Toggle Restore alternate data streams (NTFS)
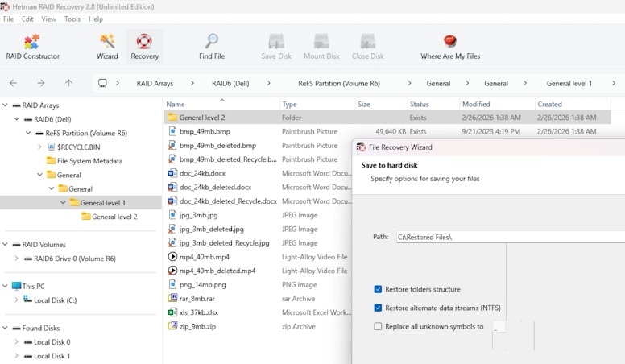The width and height of the screenshot is (625, 364). click(378, 308)
